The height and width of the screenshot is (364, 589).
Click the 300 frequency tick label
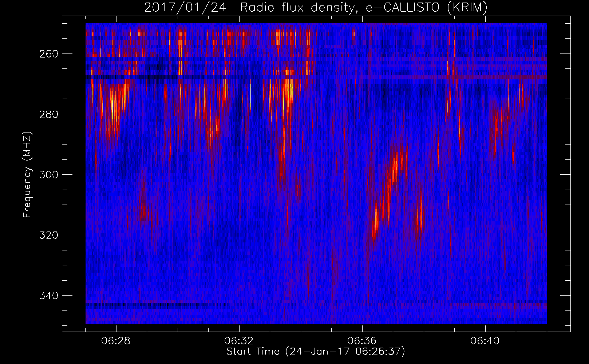pos(48,175)
